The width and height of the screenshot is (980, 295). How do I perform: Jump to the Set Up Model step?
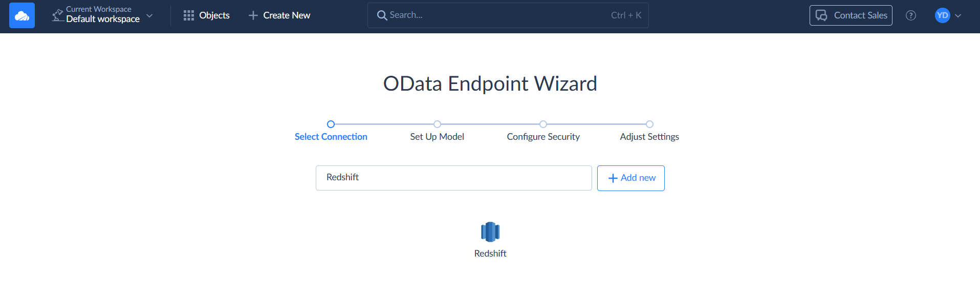437,136
